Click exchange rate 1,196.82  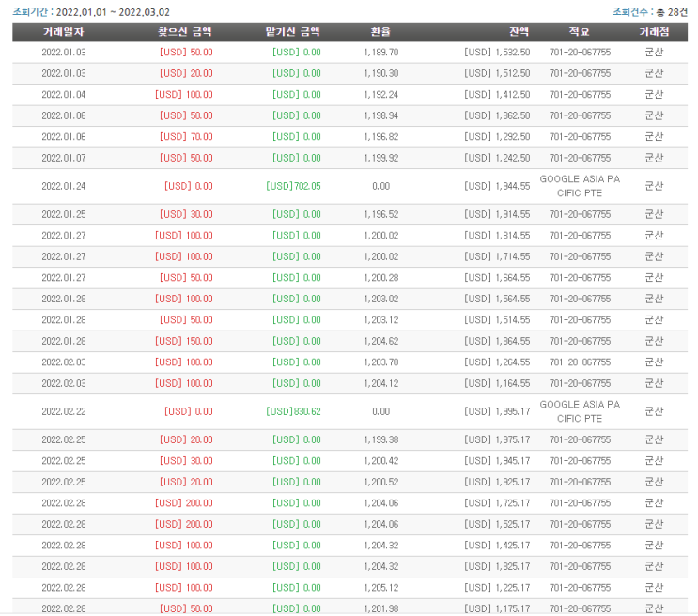(381, 137)
